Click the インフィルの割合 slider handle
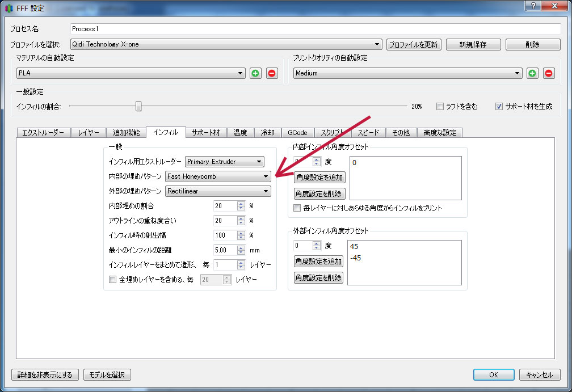This screenshot has height=392, width=572. pos(138,106)
